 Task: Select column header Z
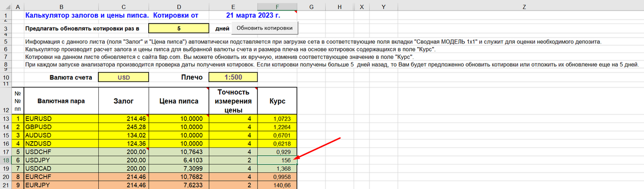524,6
